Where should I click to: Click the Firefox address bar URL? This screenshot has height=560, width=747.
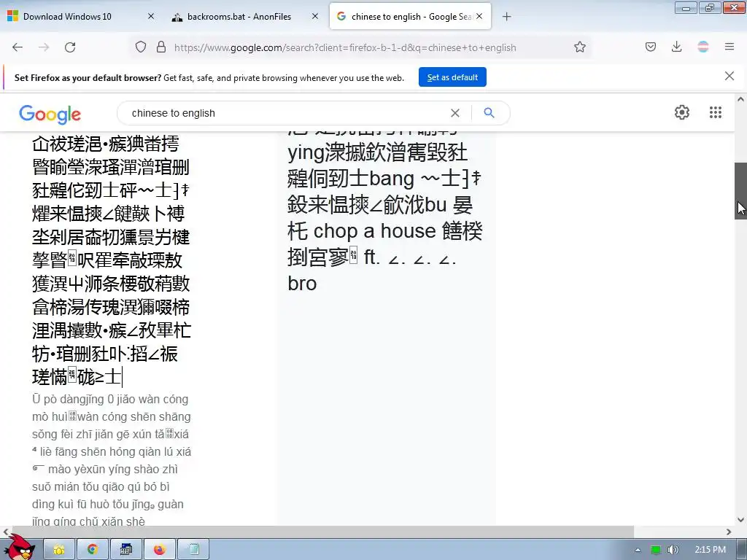coord(345,47)
